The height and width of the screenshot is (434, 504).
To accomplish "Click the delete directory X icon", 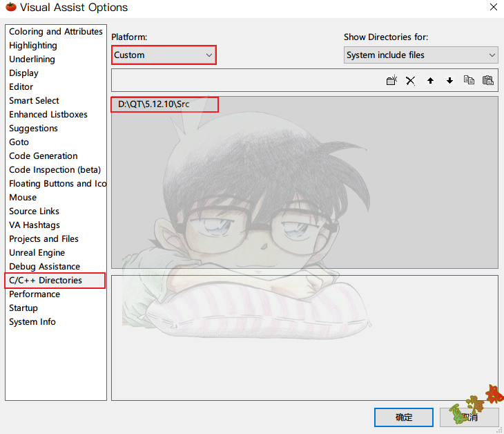I will (411, 80).
